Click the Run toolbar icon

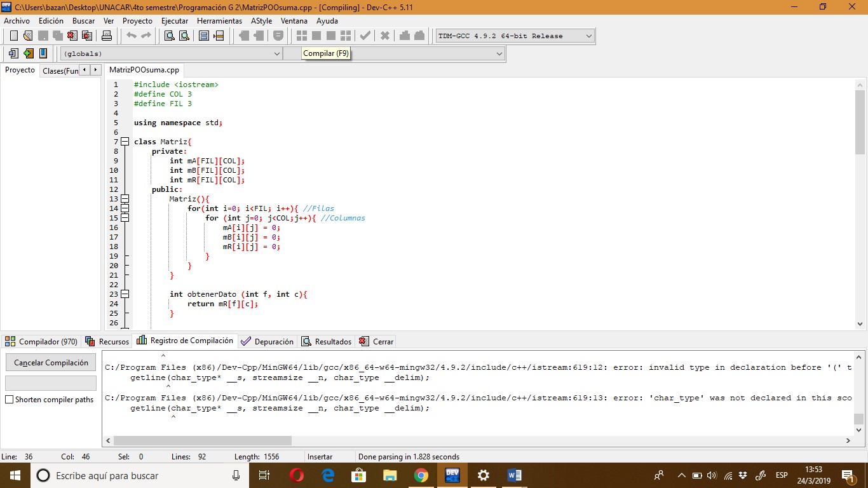[x=316, y=36]
